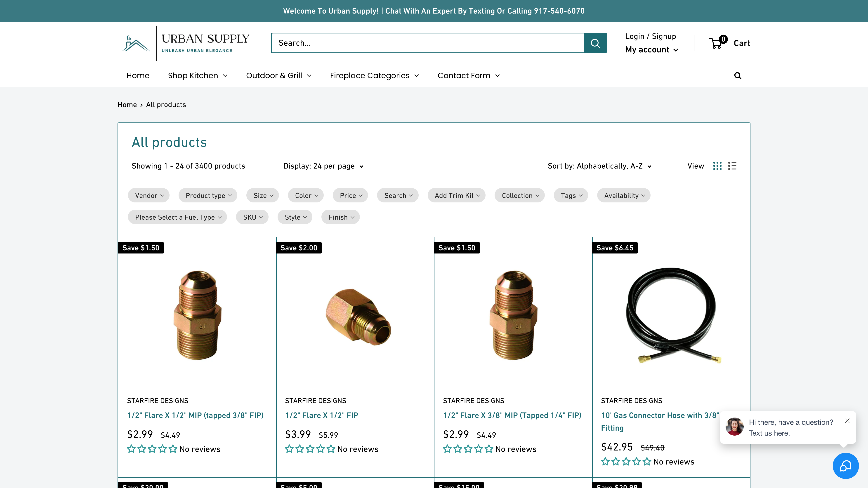
Task: Click the chat agent avatar photo
Action: point(735,427)
